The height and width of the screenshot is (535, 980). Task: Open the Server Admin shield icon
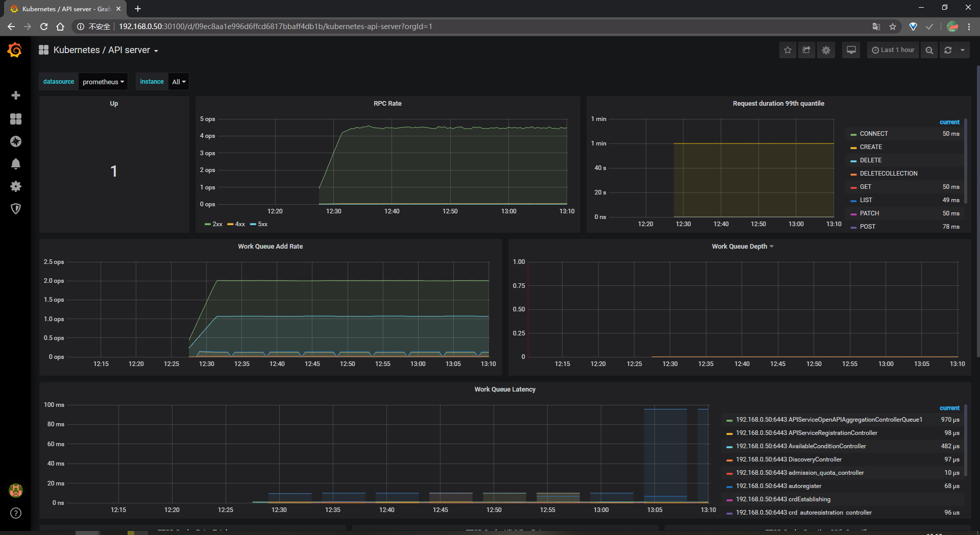tap(16, 209)
